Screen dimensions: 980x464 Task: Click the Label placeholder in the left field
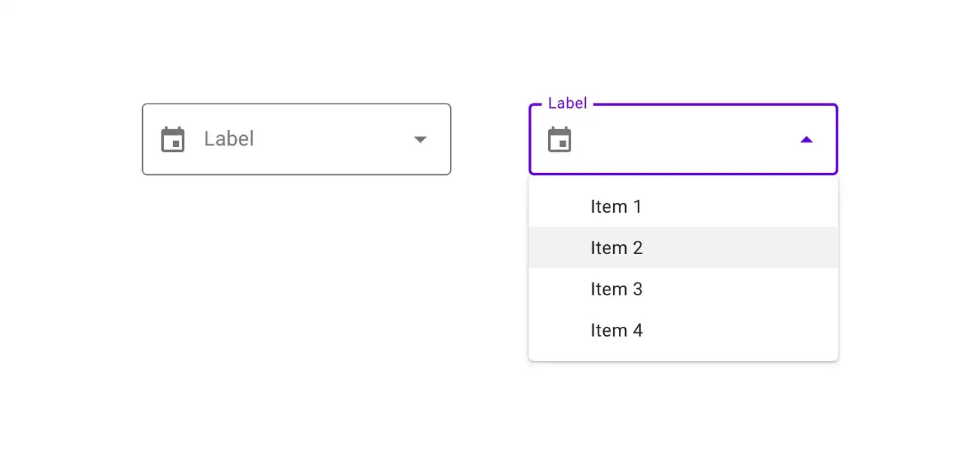[x=228, y=139]
